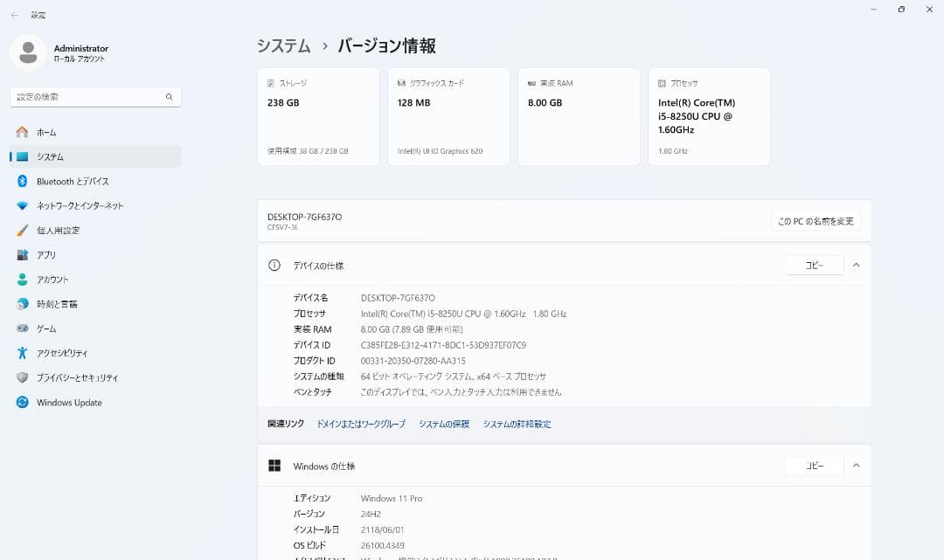Open アカウント settings

pos(52,279)
